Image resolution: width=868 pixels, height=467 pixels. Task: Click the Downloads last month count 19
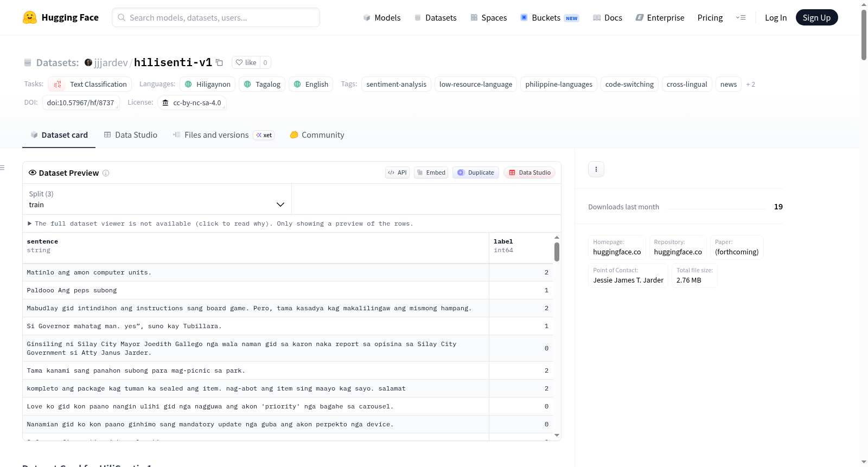(x=778, y=207)
